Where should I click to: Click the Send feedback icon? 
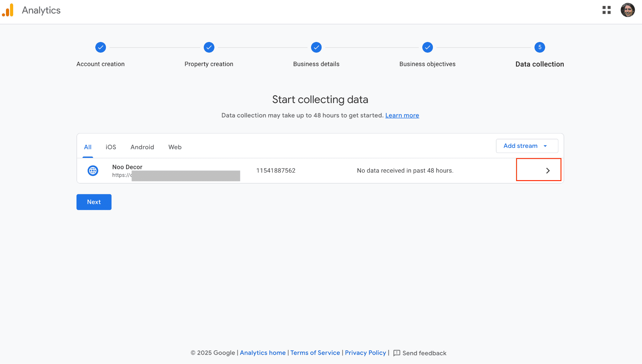[x=397, y=353]
